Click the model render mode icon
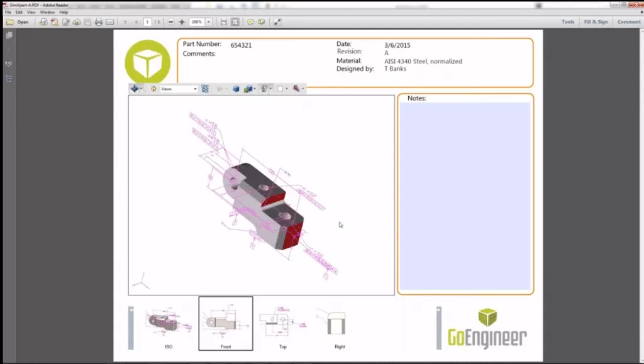 click(248, 89)
